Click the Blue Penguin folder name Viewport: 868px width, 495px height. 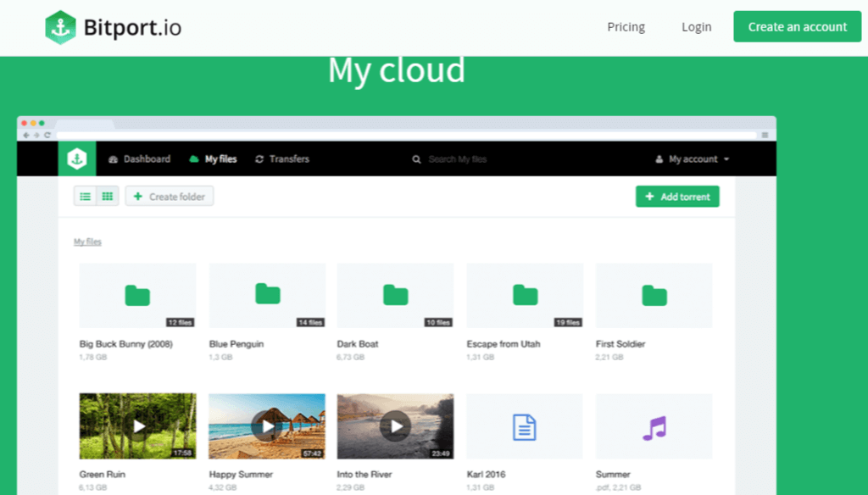tap(236, 344)
